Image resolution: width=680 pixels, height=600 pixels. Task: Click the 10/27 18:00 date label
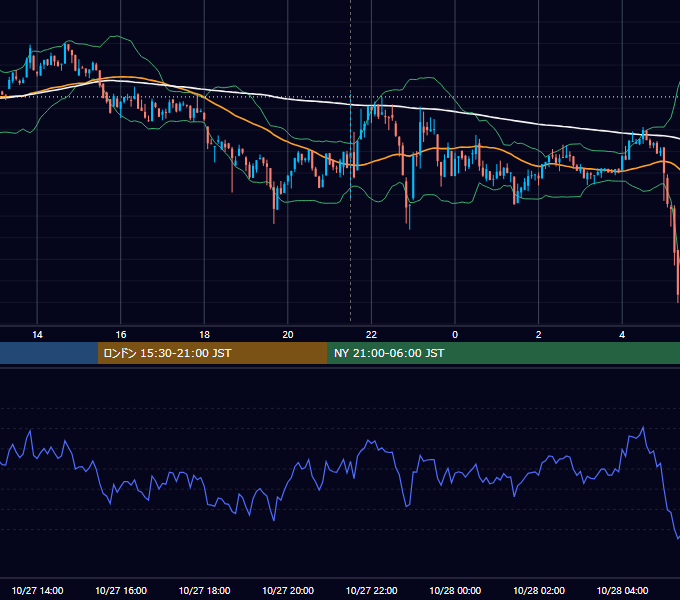(204, 590)
